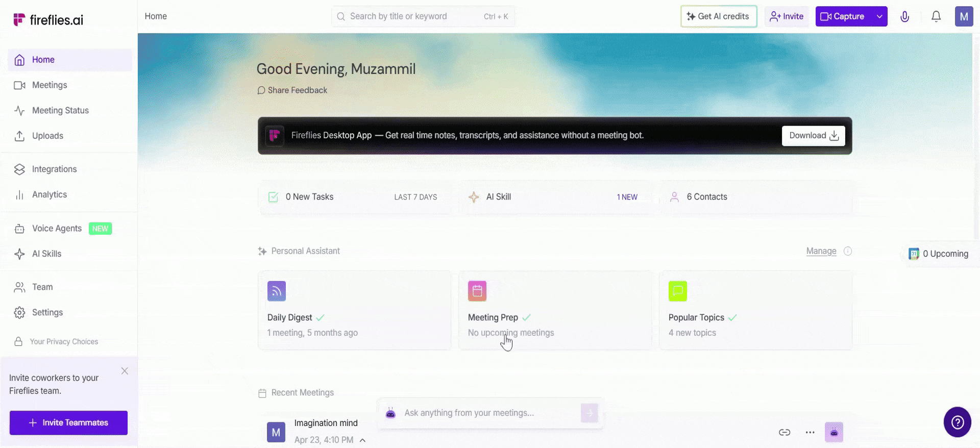Click the Personal Assistant heading
The image size is (980, 448).
click(306, 251)
